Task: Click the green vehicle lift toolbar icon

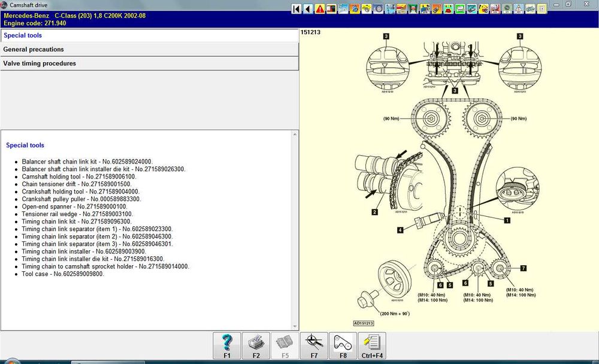Action: coord(413,9)
